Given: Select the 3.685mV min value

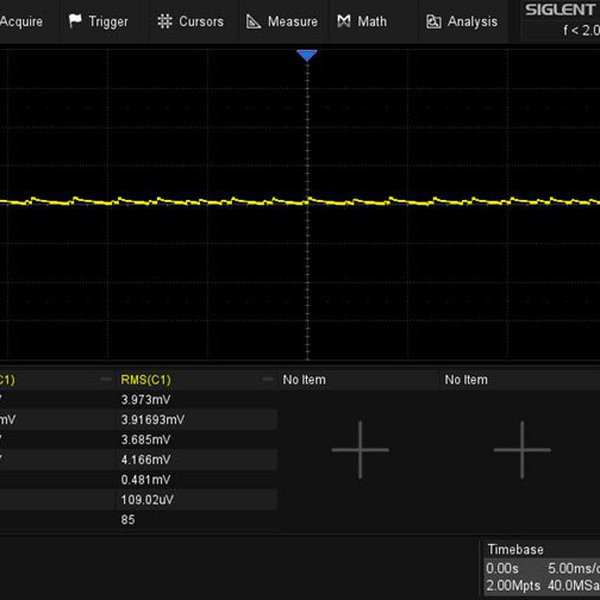Looking at the screenshot, I should click(146, 439).
